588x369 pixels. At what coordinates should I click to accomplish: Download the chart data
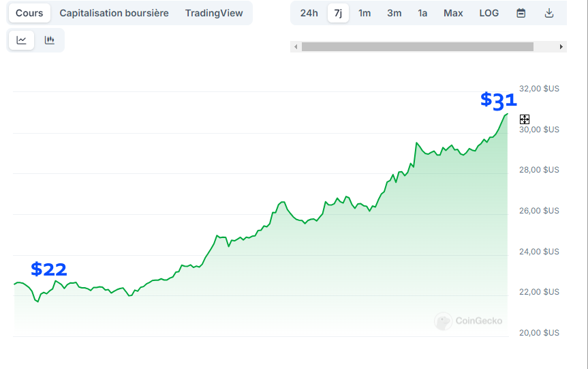click(x=549, y=13)
